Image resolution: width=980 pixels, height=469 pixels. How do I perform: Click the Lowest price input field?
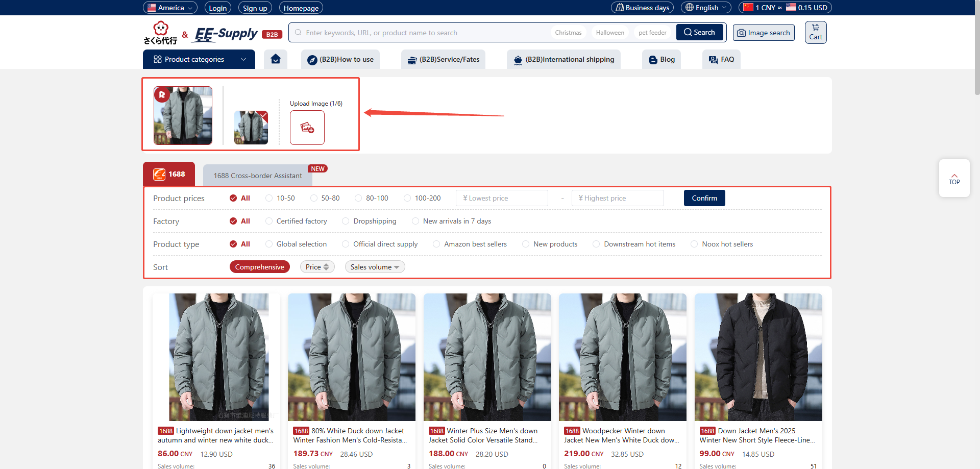[x=502, y=198]
